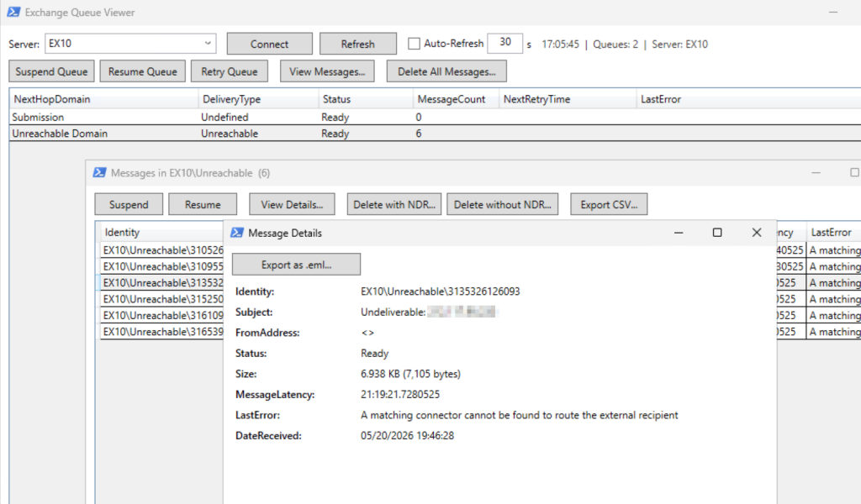861x504 pixels.
Task: Minimize the Message Details window
Action: pos(679,233)
